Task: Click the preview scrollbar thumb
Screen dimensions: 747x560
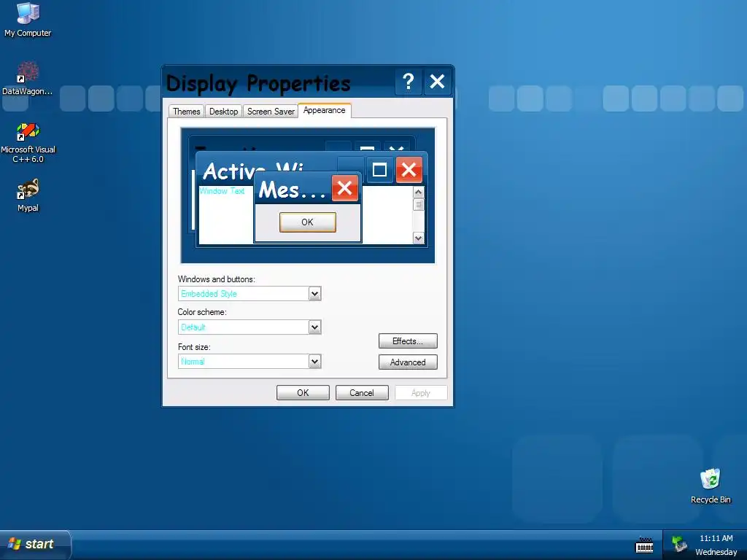Action: (x=418, y=204)
